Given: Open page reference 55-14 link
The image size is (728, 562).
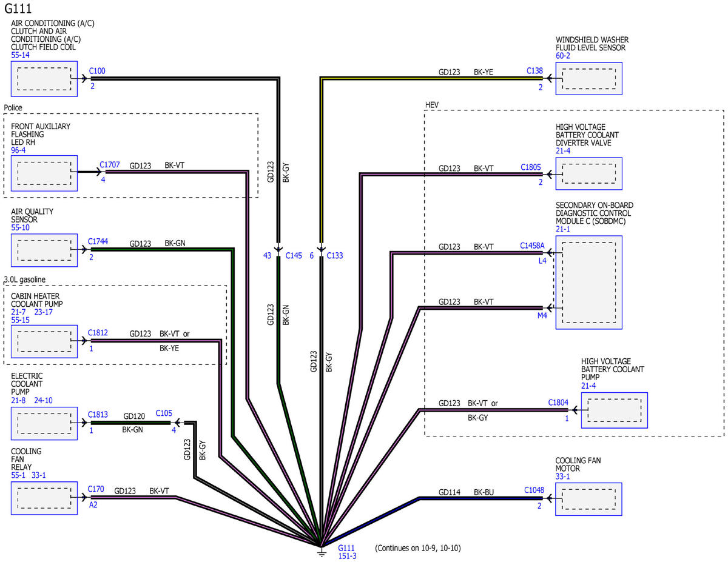Looking at the screenshot, I should click(20, 55).
